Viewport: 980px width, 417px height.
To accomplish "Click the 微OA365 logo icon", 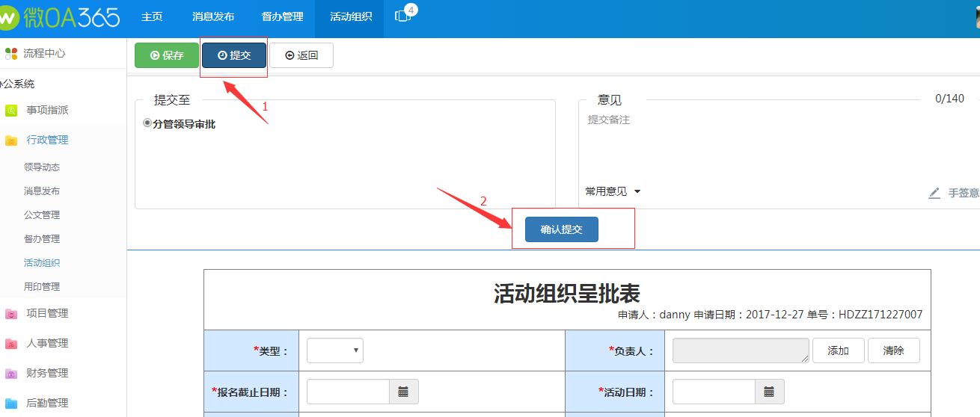I will 7,17.
